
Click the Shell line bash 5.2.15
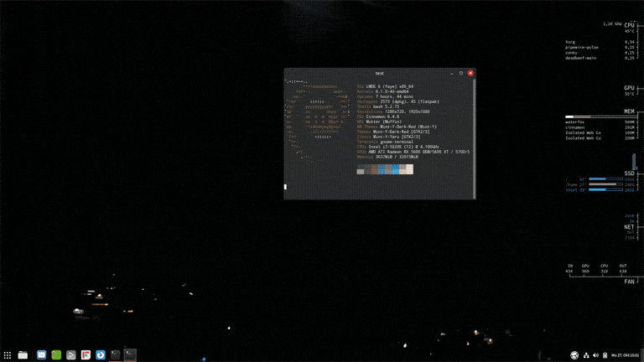378,106
